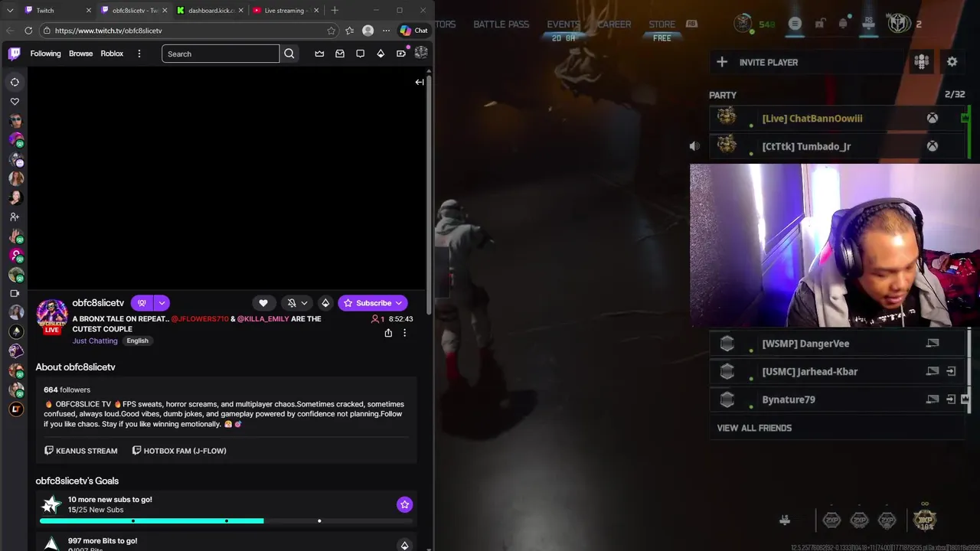The image size is (980, 551).
Task: Click the Get Bits icon in top nav
Action: point(381,54)
